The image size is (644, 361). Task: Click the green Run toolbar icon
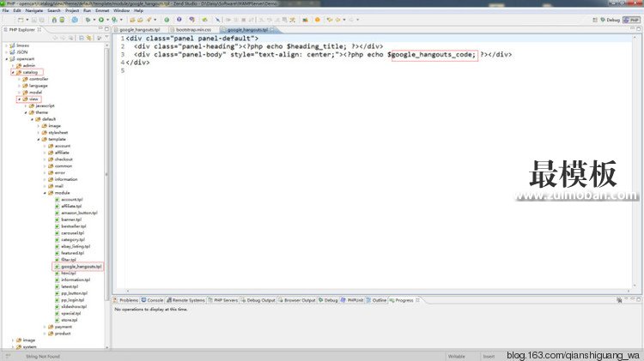pyautogui.click(x=101, y=19)
